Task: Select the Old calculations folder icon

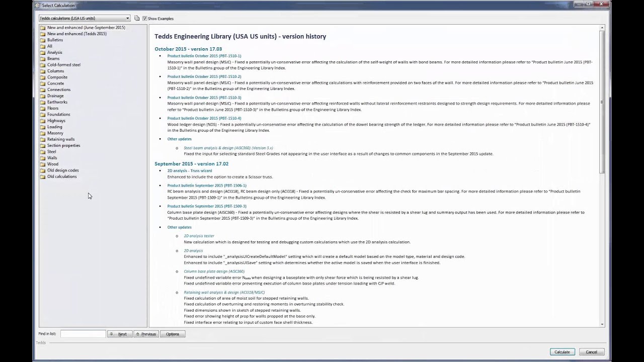Action: 43,176
